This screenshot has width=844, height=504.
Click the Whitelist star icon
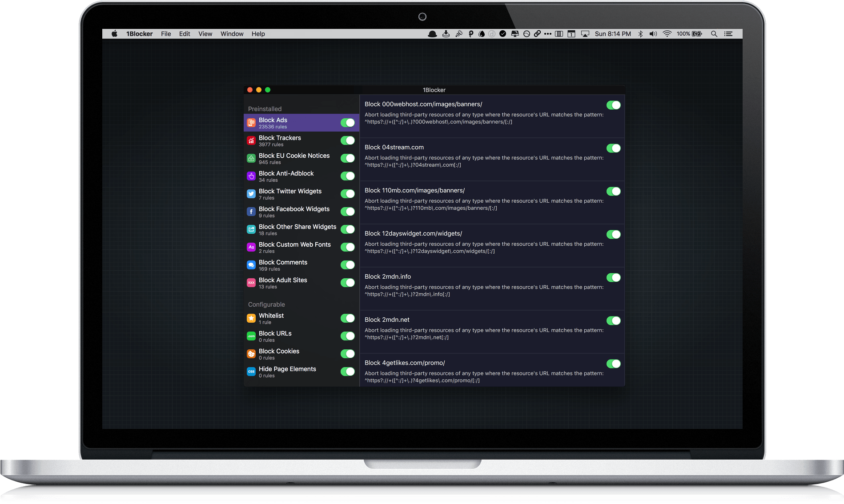tap(251, 318)
